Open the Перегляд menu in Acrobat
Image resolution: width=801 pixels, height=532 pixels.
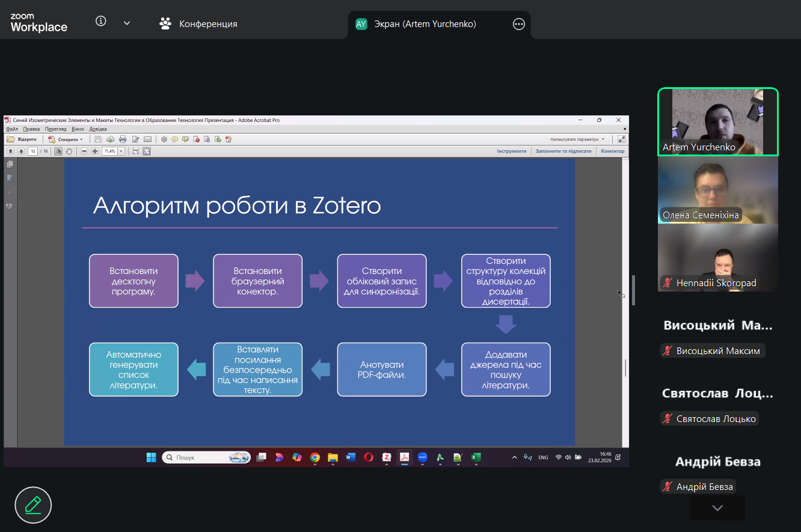point(55,129)
